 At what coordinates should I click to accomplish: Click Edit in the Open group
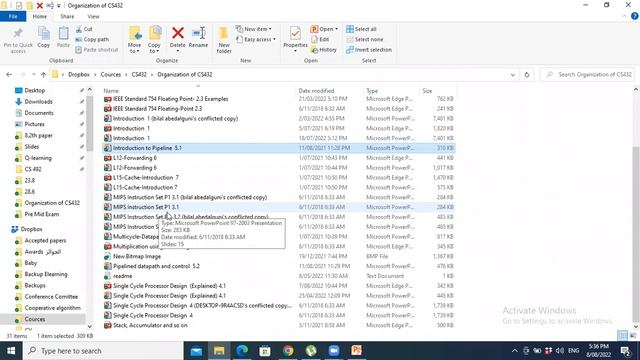pos(320,39)
